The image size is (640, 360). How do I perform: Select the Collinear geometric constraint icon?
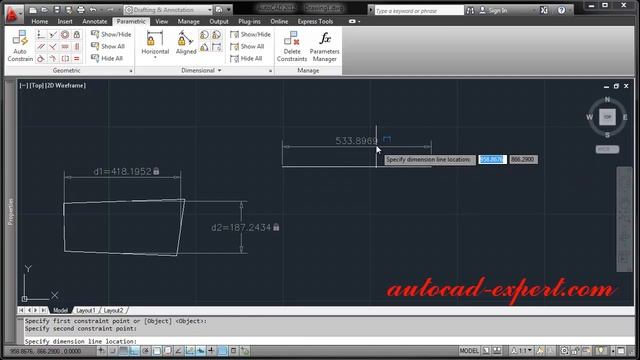(x=53, y=35)
